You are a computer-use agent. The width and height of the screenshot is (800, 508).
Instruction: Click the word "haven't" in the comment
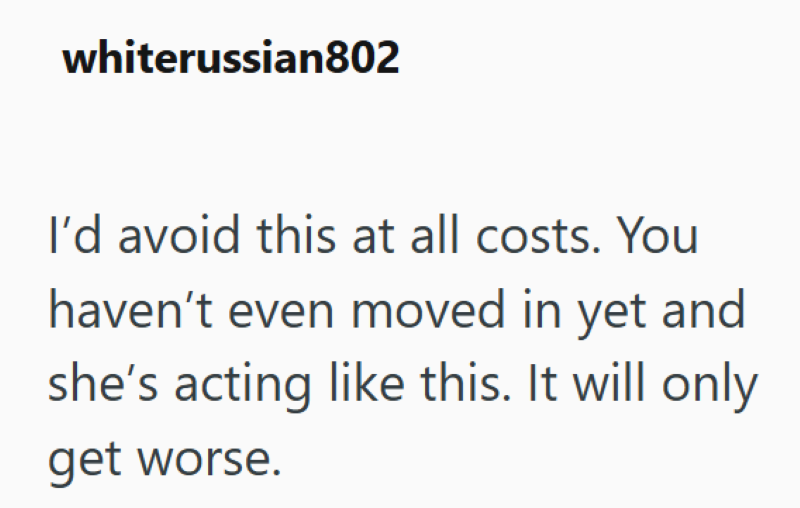tap(130, 311)
